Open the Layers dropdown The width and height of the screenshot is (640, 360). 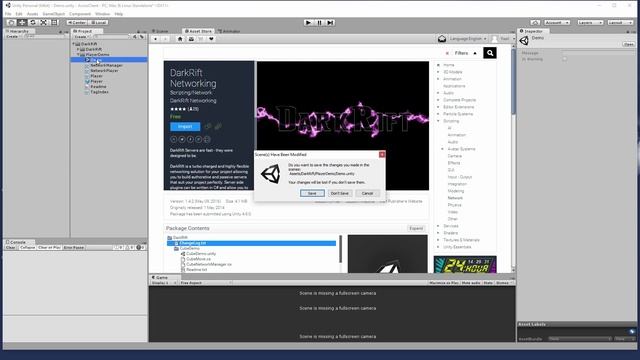[590, 22]
